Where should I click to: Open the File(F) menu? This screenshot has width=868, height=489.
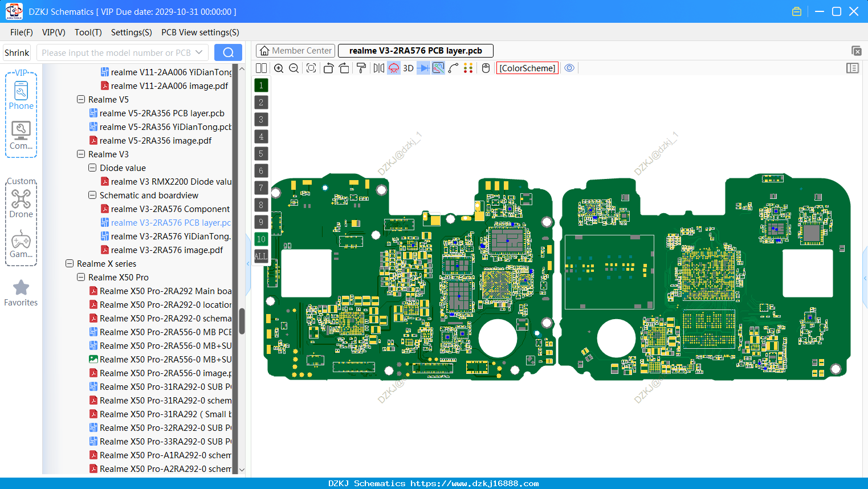point(22,32)
